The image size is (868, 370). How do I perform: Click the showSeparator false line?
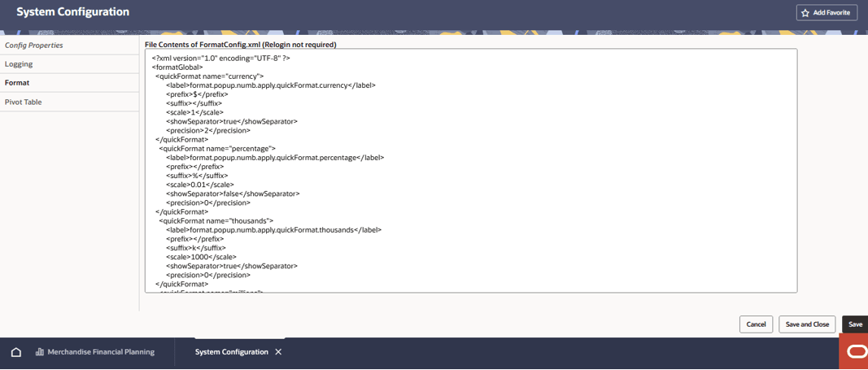[233, 194]
